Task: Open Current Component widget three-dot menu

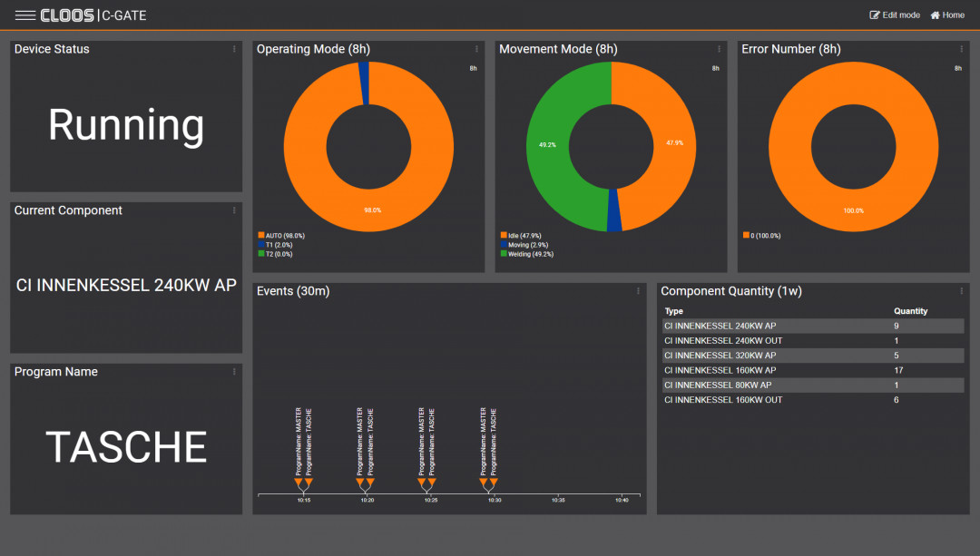Action: tap(234, 210)
